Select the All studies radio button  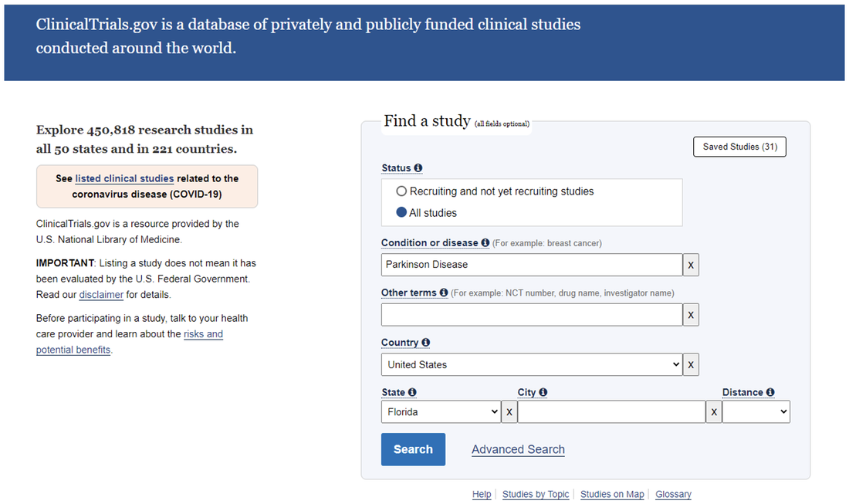pyautogui.click(x=401, y=212)
